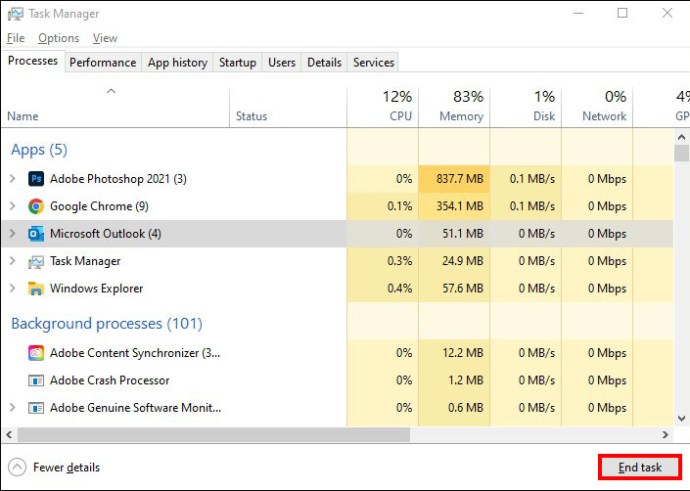
Task: Expand the Windows Explorer process group
Action: pyautogui.click(x=12, y=288)
